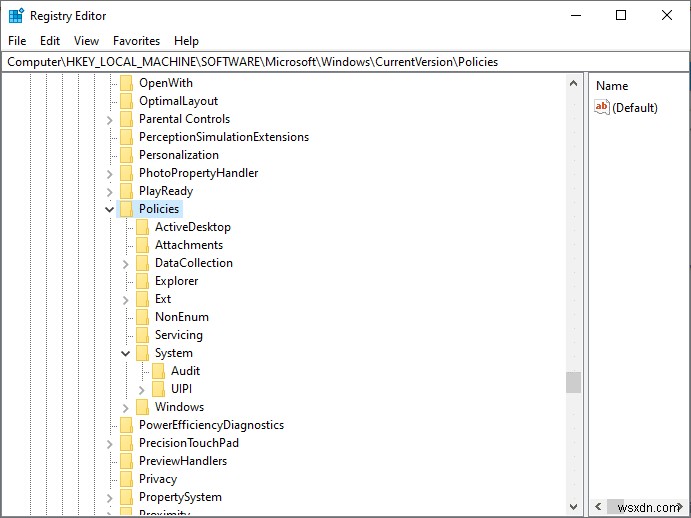This screenshot has height=518, width=691.
Task: Select the ActiveDesktop key label
Action: [x=193, y=227]
